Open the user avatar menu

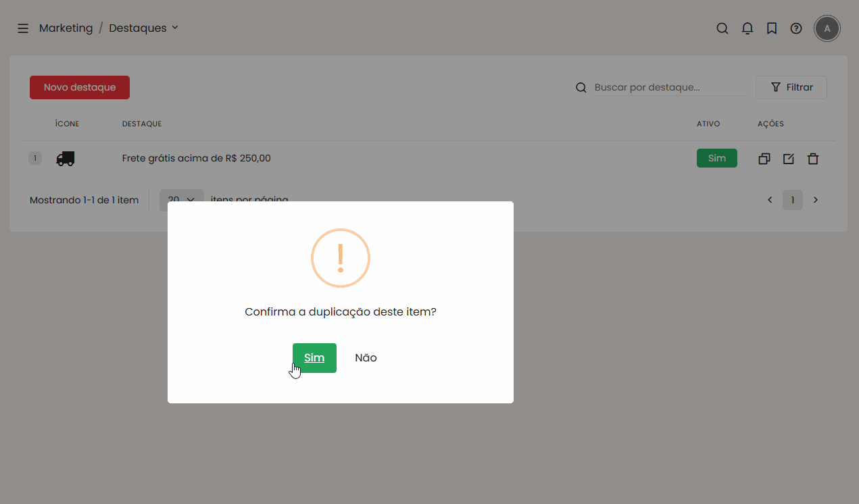827,28
